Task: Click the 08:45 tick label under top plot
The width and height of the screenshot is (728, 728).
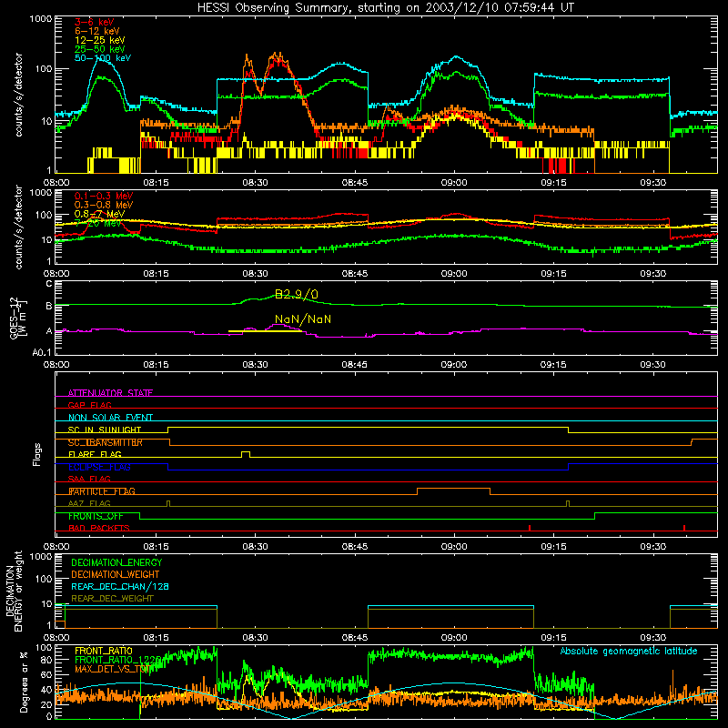Action: click(354, 183)
